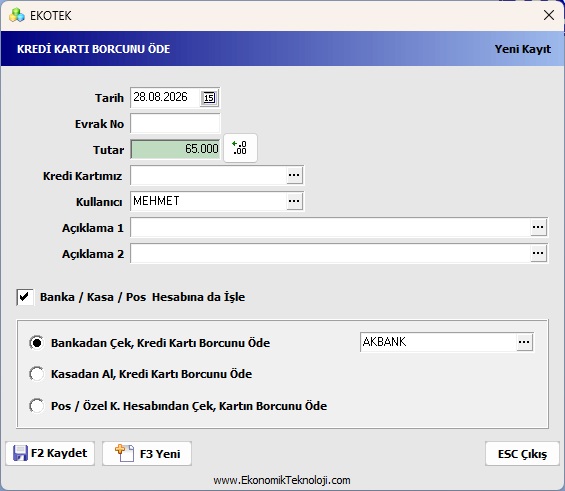Save with the F2 Kaydet button
This screenshot has width=565, height=491.
(x=50, y=453)
